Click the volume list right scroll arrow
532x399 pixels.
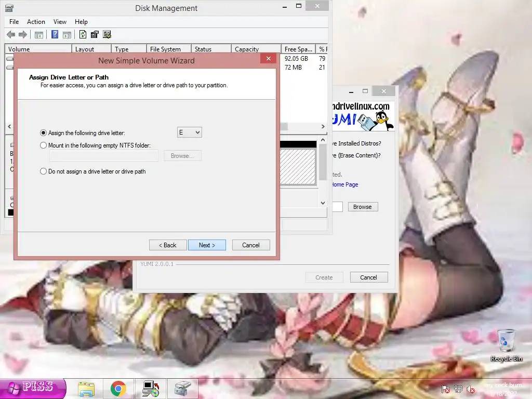pyautogui.click(x=323, y=127)
